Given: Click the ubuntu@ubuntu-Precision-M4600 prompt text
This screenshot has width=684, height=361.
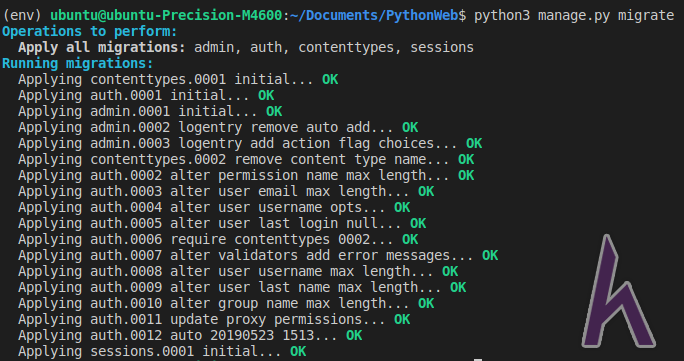Looking at the screenshot, I should (166, 15).
